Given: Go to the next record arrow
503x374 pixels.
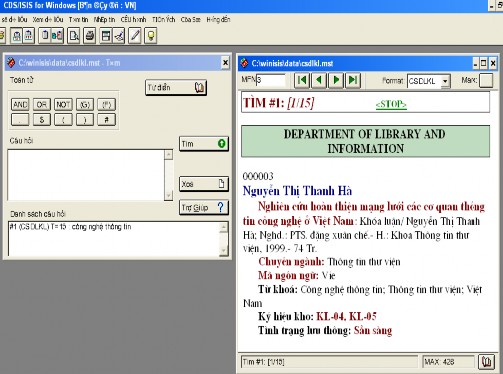Looking at the screenshot, I should point(336,80).
